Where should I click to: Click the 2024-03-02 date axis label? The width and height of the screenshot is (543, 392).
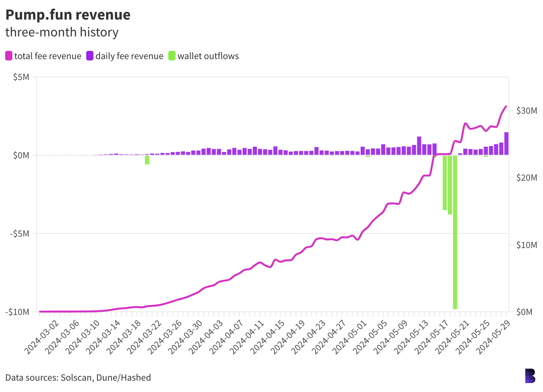coord(42,337)
